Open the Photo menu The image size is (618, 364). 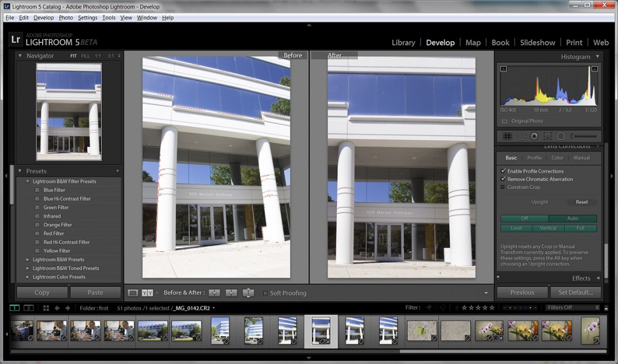[66, 18]
